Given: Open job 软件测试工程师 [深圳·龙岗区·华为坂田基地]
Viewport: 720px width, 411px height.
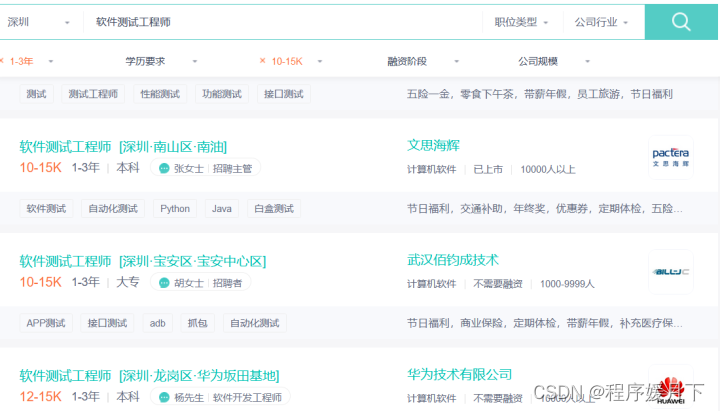Looking at the screenshot, I should (149, 376).
